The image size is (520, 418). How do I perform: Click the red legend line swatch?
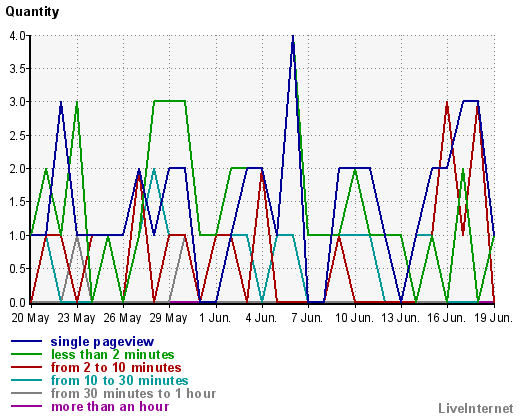(27, 367)
